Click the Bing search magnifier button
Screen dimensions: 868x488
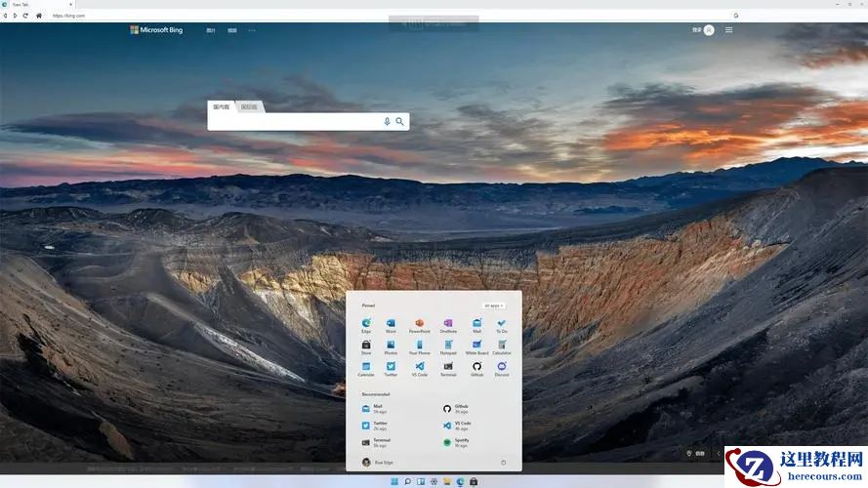(399, 121)
